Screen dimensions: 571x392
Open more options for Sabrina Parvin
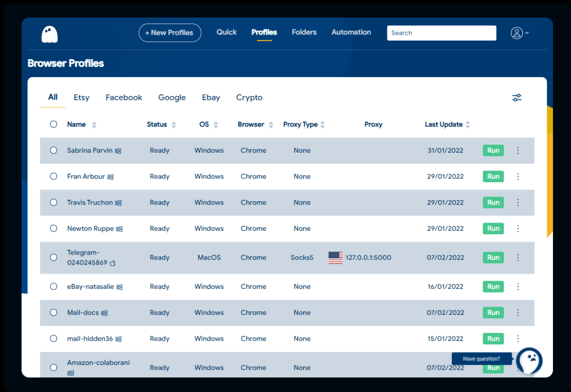click(x=518, y=151)
